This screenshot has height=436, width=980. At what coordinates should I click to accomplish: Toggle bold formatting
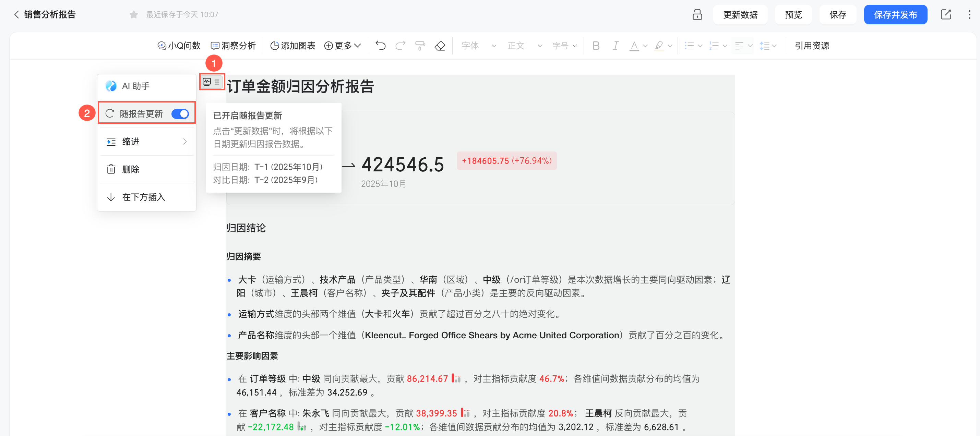click(x=596, y=46)
